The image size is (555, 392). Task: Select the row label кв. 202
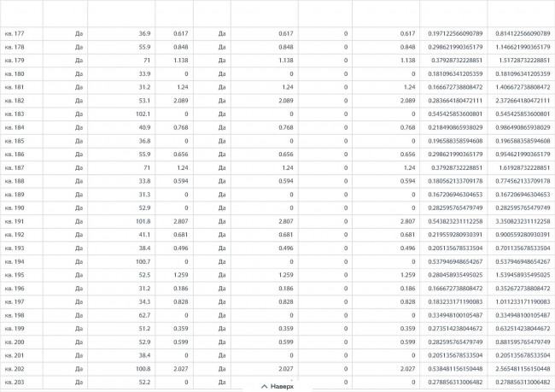click(x=15, y=369)
